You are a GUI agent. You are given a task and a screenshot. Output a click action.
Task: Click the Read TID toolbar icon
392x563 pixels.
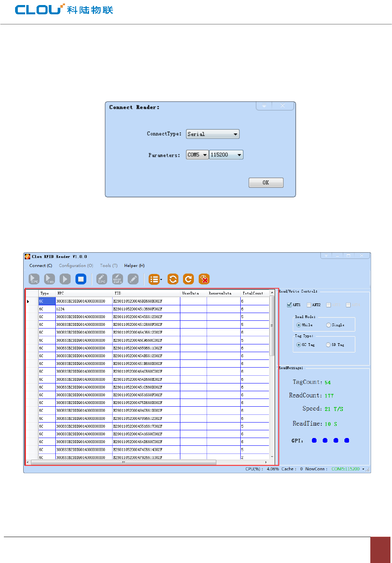(x=50, y=279)
